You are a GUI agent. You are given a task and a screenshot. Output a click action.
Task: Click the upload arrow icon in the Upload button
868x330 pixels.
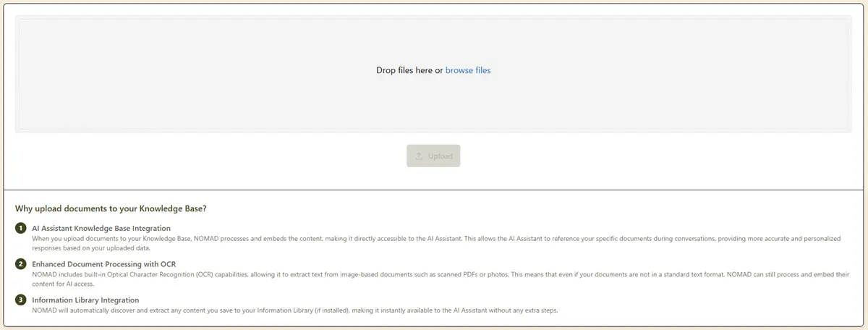(419, 156)
